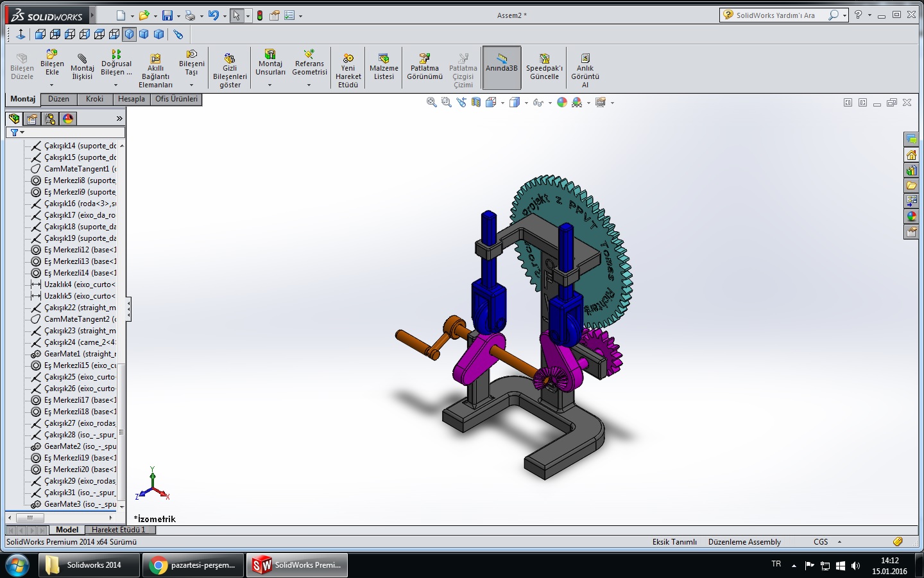The width and height of the screenshot is (924, 578).
Task: Open Chrome pazartesi-perşem taskbar item
Action: (193, 565)
